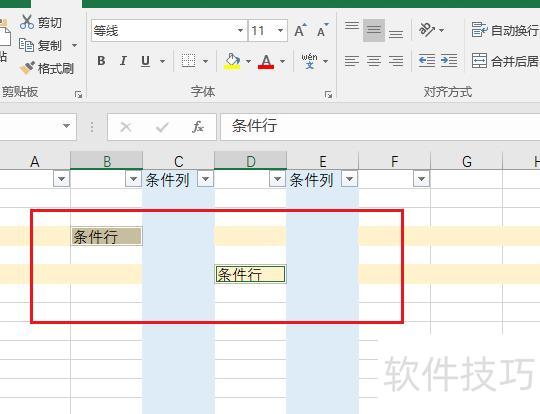The height and width of the screenshot is (414, 540).
Task: Center text horizontally
Action: [x=374, y=61]
